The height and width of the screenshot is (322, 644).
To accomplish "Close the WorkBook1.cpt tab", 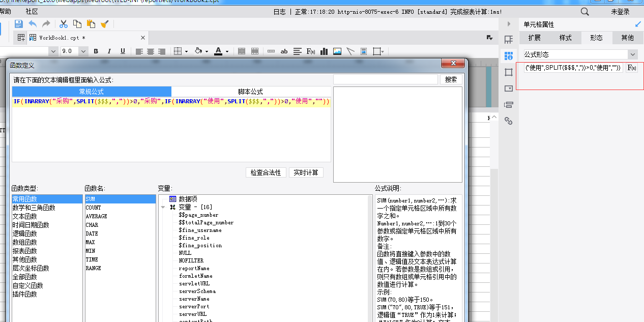I will click(x=143, y=38).
